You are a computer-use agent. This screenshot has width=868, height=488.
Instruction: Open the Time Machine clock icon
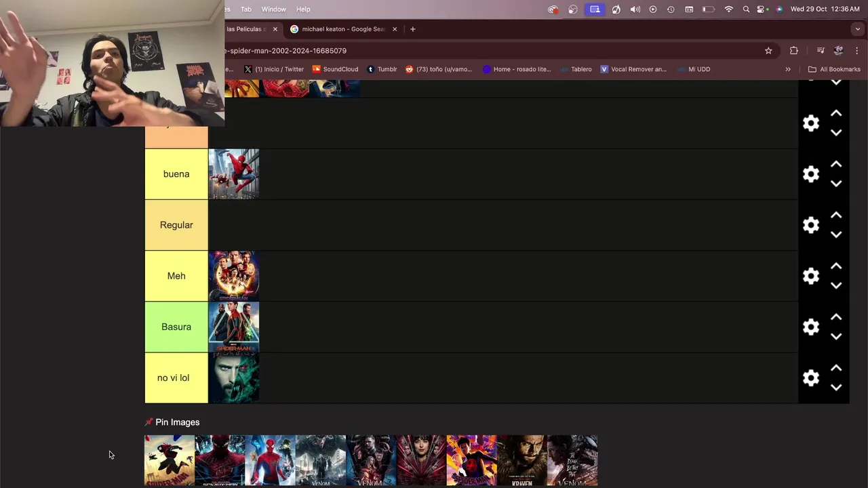tap(671, 9)
